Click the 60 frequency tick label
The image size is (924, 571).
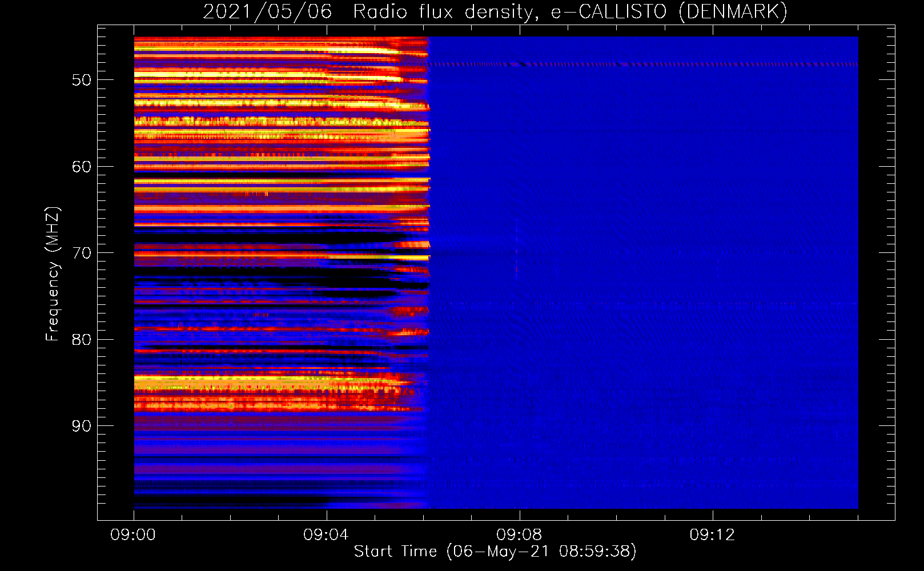pyautogui.click(x=81, y=167)
